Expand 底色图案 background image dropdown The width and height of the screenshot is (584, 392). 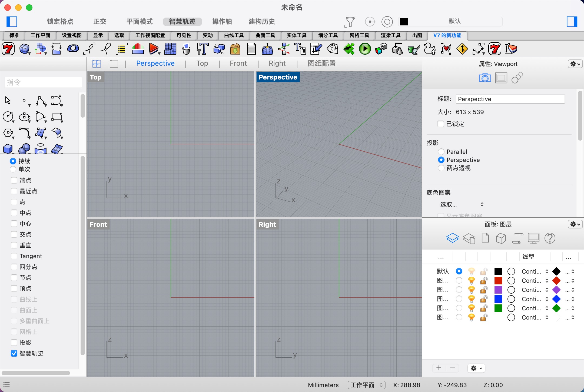pos(462,205)
